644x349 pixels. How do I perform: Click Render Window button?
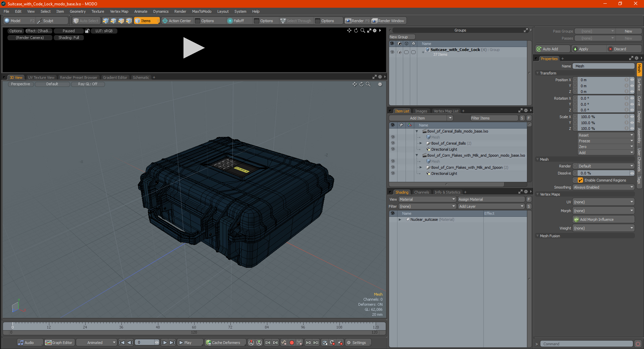tap(388, 21)
